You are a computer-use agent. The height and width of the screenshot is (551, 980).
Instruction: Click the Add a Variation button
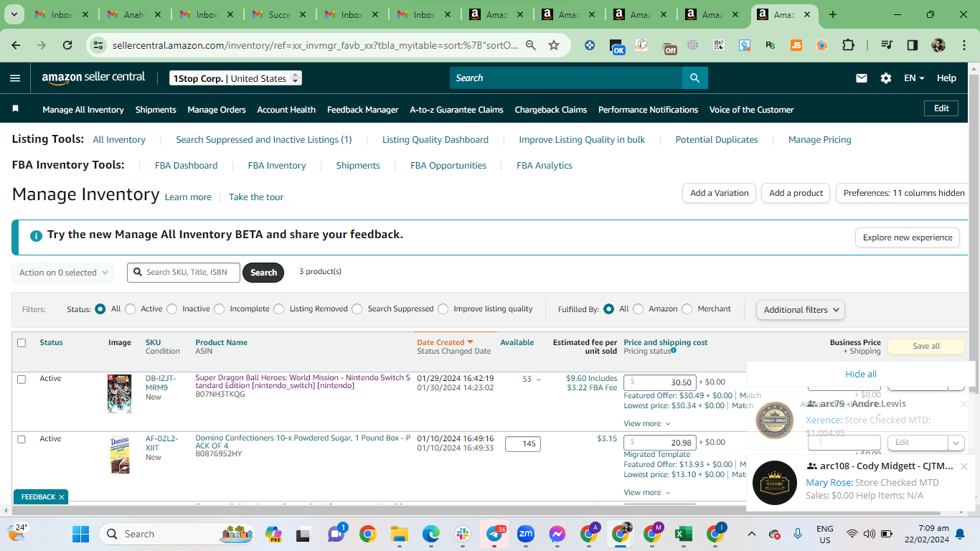(719, 193)
